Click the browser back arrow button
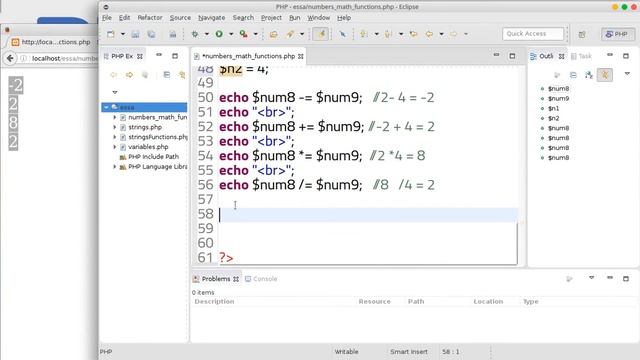Viewport: 640px width, 360px height. point(10,58)
